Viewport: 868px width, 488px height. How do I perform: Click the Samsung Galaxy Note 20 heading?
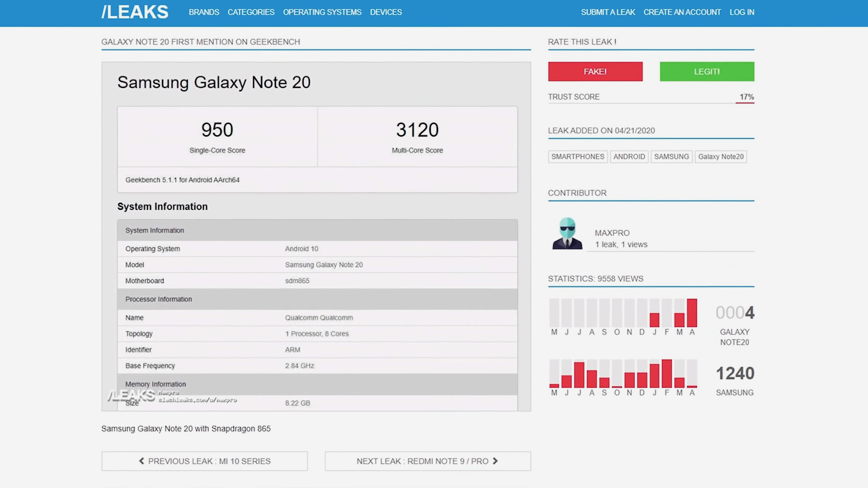pyautogui.click(x=214, y=82)
